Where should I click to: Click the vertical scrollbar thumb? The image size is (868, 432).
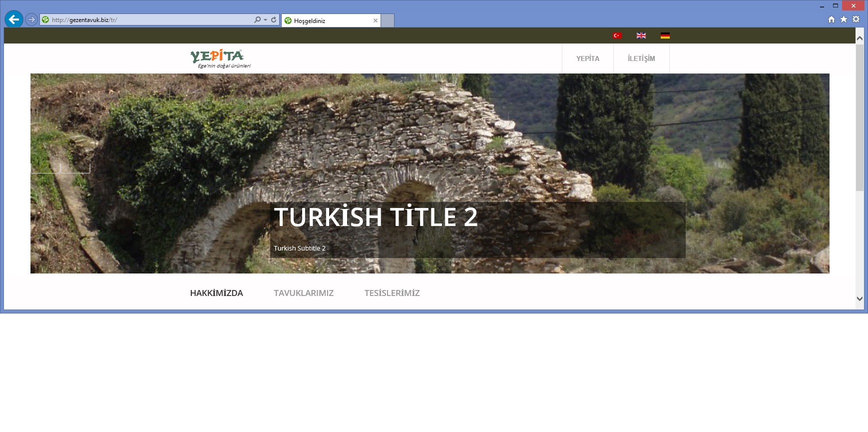[x=860, y=117]
